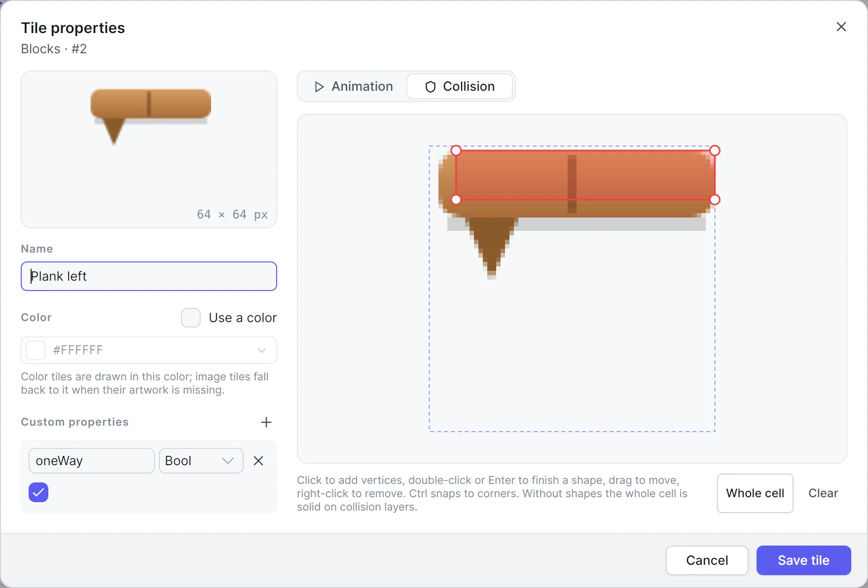The width and height of the screenshot is (868, 588).
Task: Close the Tile properties dialog
Action: pyautogui.click(x=841, y=27)
